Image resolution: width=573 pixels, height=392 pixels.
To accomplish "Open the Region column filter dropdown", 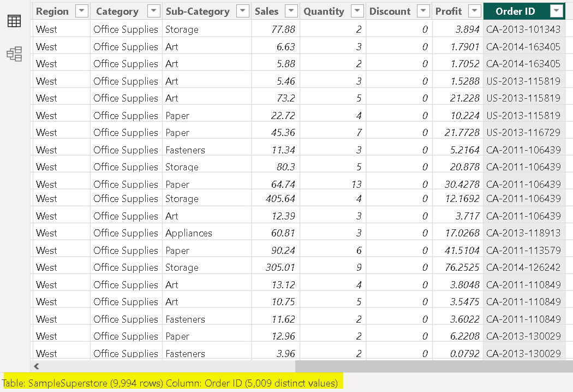I will pyautogui.click(x=81, y=11).
